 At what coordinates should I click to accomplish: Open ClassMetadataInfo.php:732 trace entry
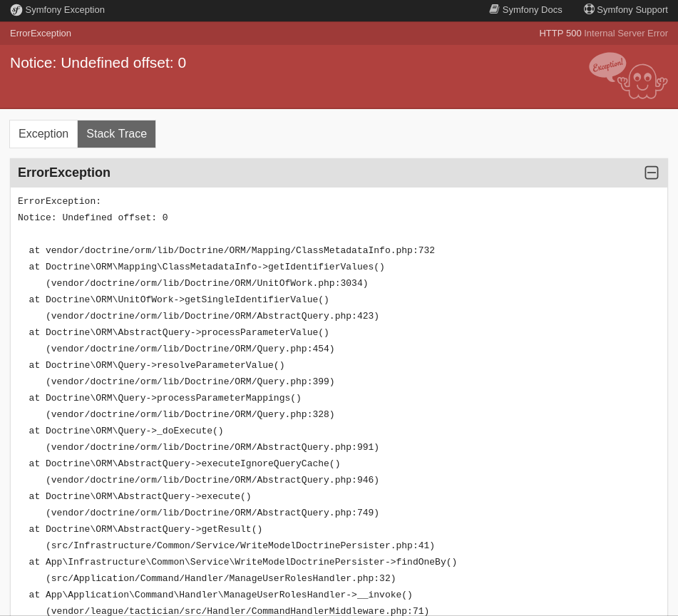[x=240, y=250]
